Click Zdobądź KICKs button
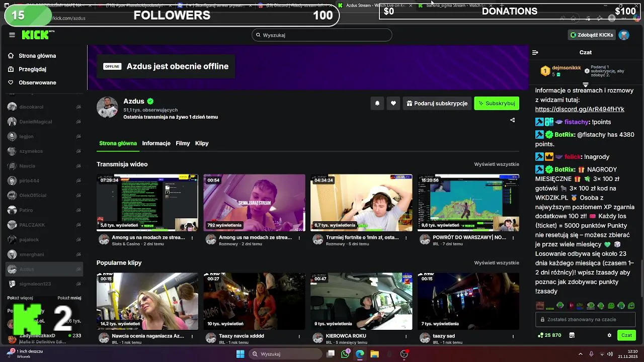This screenshot has width=644, height=362. (x=591, y=35)
